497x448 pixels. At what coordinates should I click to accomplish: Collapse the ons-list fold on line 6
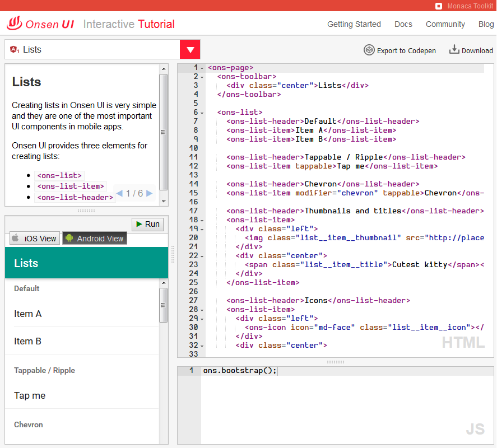(202, 113)
